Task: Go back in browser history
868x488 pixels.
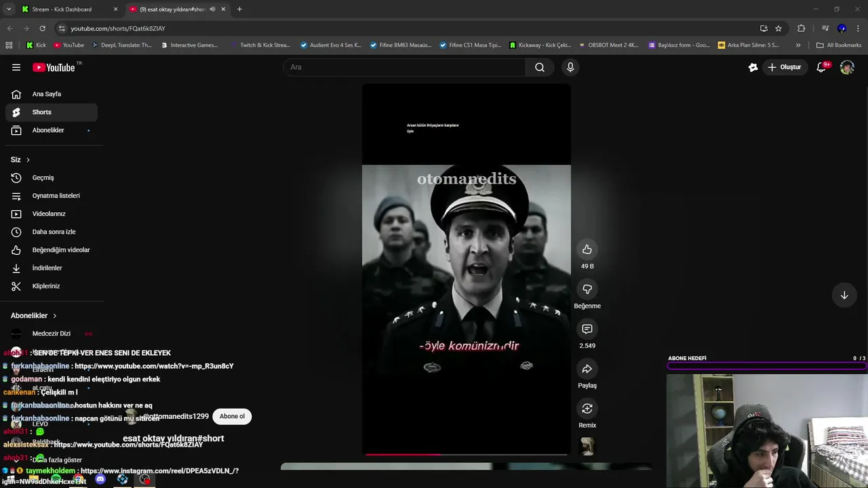Action: pos(9,28)
